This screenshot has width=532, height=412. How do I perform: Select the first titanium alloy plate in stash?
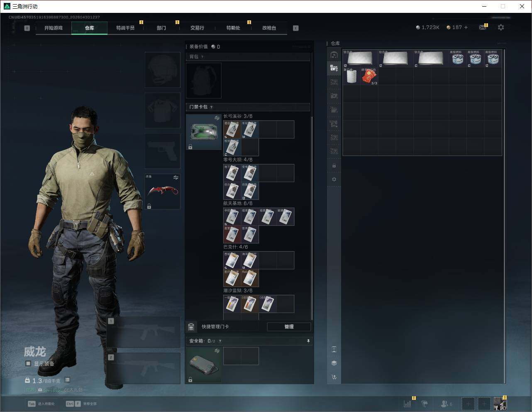360,59
